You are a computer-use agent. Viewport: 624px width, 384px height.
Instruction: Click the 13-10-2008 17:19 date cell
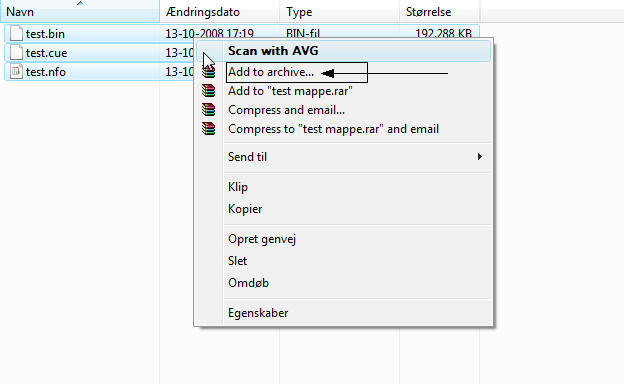pos(209,33)
